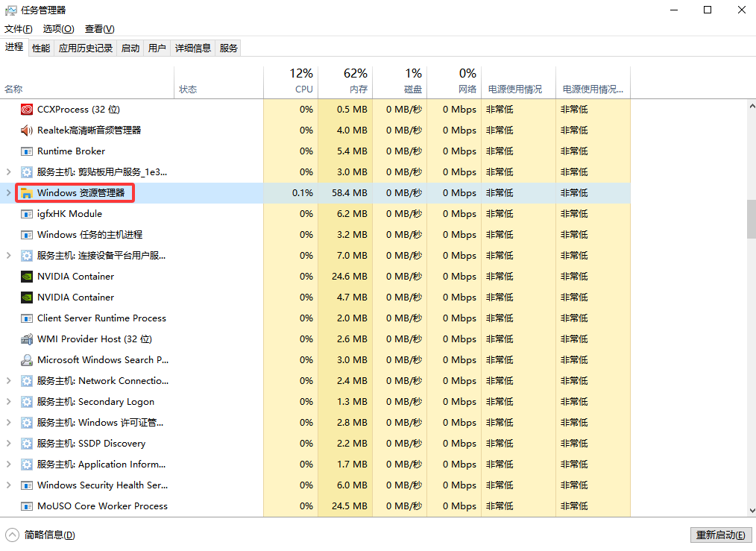Viewport: 756px width, 551px height.
Task: Expand the Windows 资源管理器 process group
Action: pos(8,193)
